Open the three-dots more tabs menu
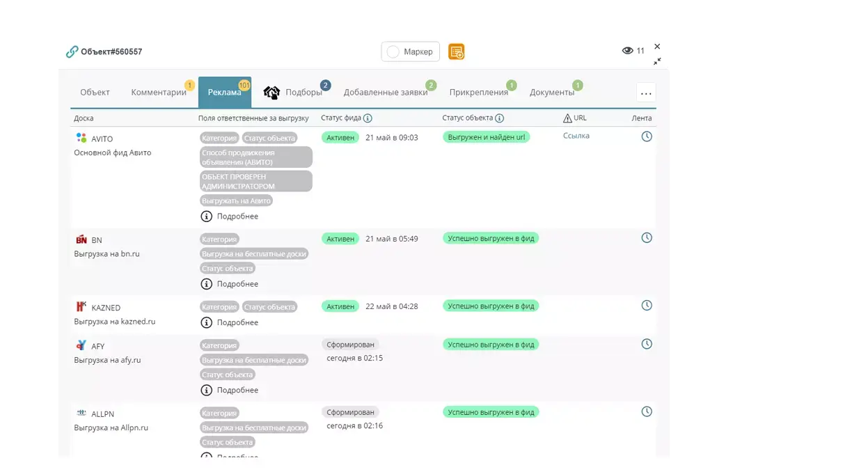 pos(646,93)
